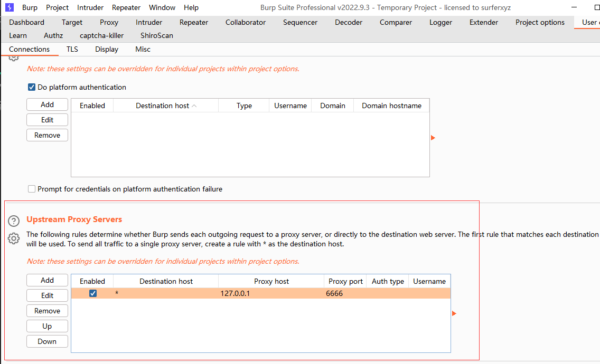Toggle Do platform authentication checkbox
Image resolution: width=600 pixels, height=364 pixels.
point(32,87)
